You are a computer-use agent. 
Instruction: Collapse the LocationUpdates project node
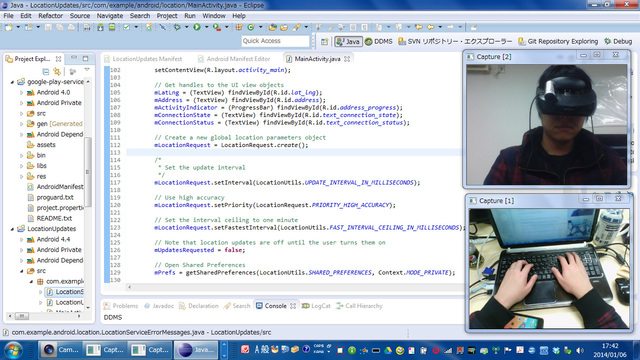pyautogui.click(x=12, y=229)
